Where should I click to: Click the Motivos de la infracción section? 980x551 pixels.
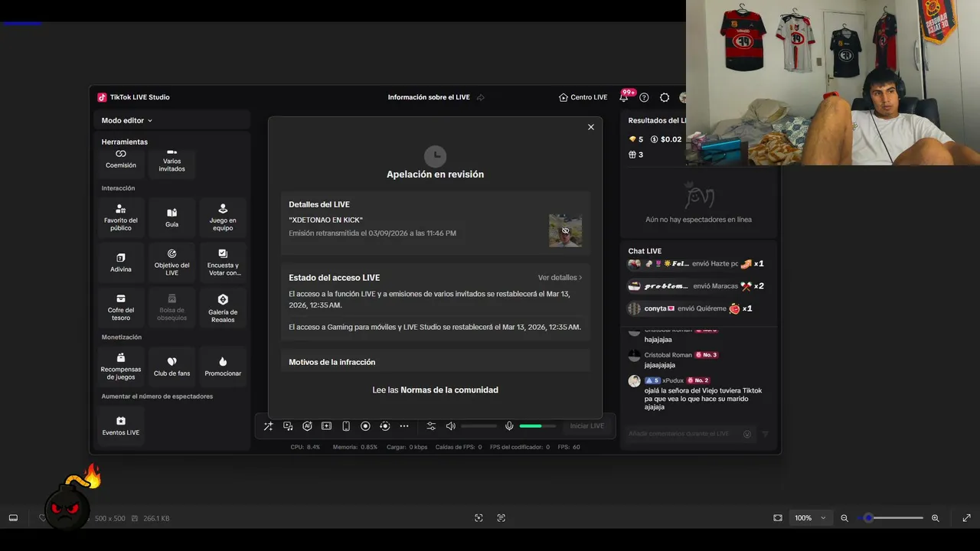coord(436,361)
